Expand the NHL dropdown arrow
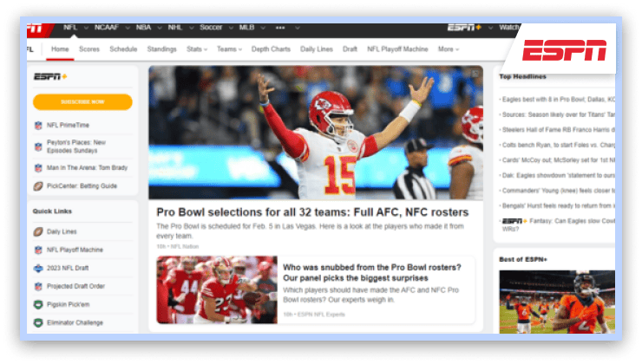The height and width of the screenshot is (364, 642). click(191, 28)
